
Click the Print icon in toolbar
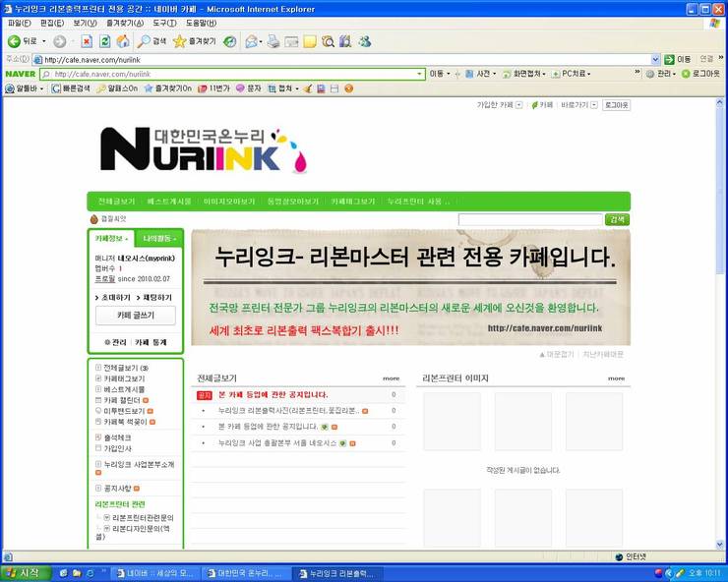(x=273, y=41)
